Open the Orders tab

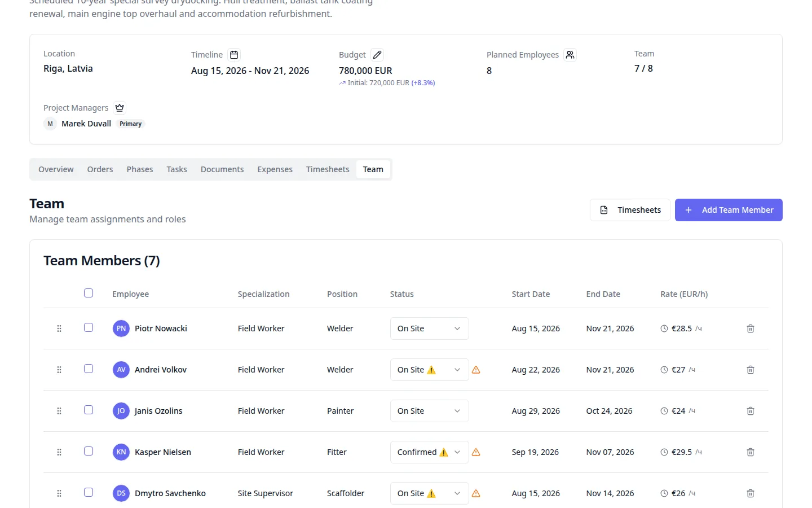click(x=100, y=169)
